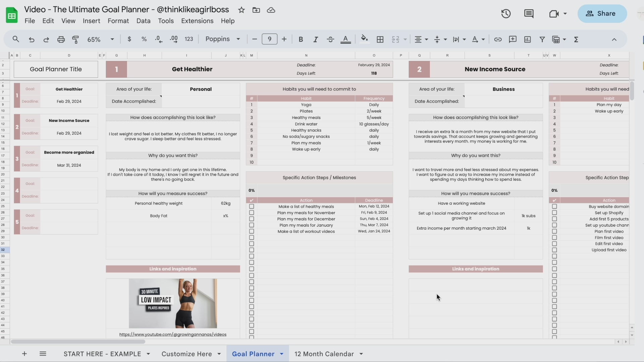Open the borders tool
Image resolution: width=644 pixels, height=362 pixels.
pyautogui.click(x=380, y=40)
